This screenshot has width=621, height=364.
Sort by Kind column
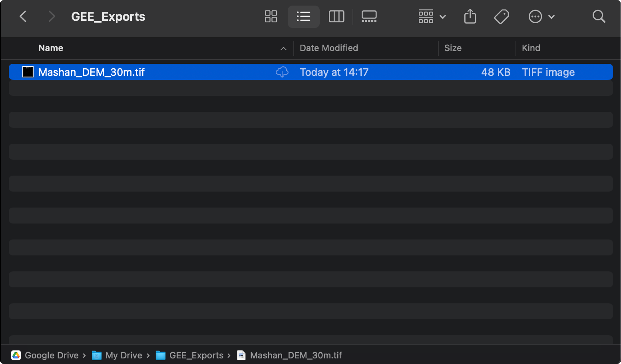click(x=531, y=48)
